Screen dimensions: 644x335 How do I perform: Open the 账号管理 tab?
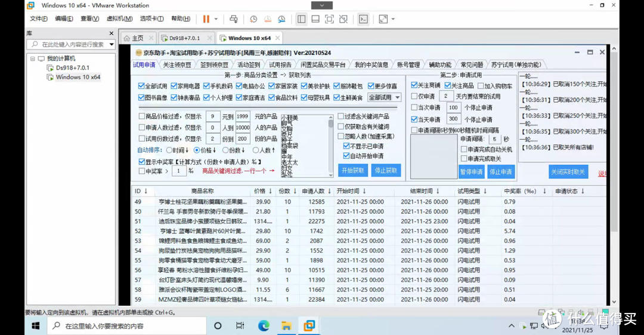click(x=408, y=64)
